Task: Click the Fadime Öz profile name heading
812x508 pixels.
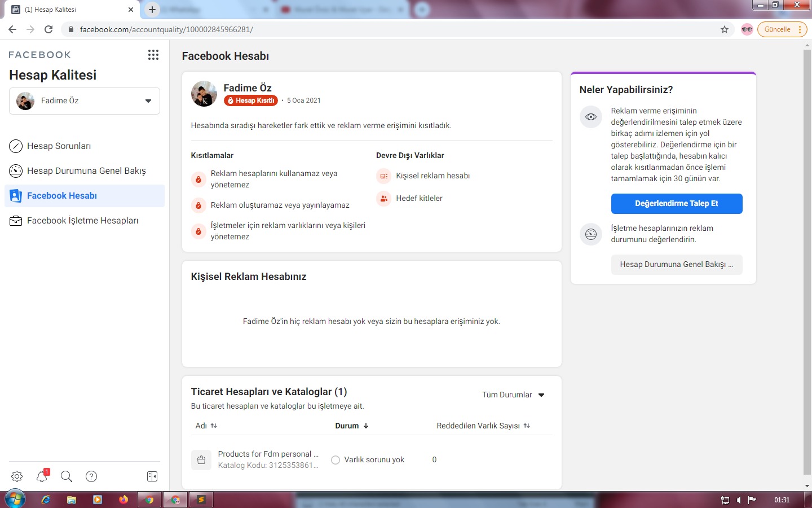Action: 248,88
